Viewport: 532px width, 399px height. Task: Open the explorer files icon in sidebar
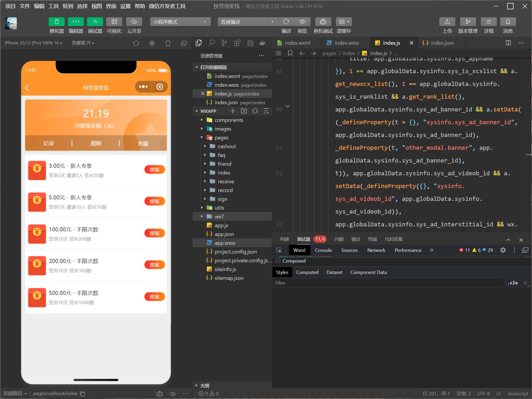click(x=199, y=43)
